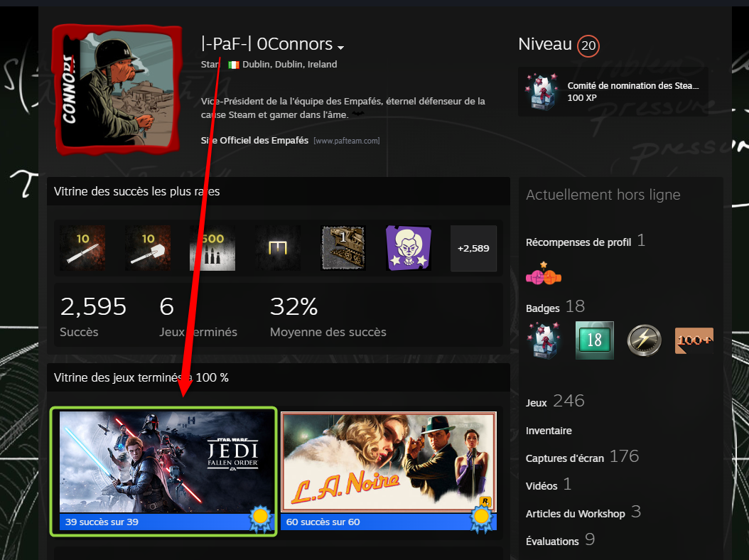Image resolution: width=749 pixels, height=560 pixels.
Task: Open the yellow bracket achievement icon
Action: (x=278, y=249)
